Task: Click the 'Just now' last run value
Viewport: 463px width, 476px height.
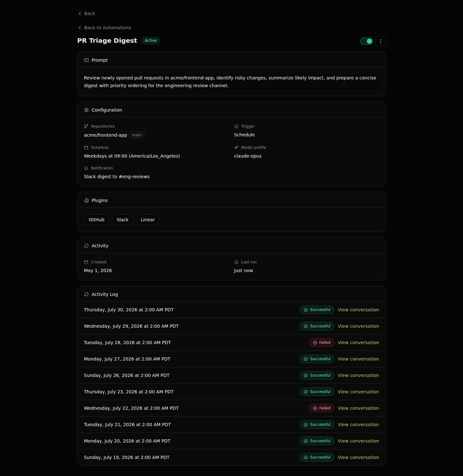Action: [x=243, y=270]
